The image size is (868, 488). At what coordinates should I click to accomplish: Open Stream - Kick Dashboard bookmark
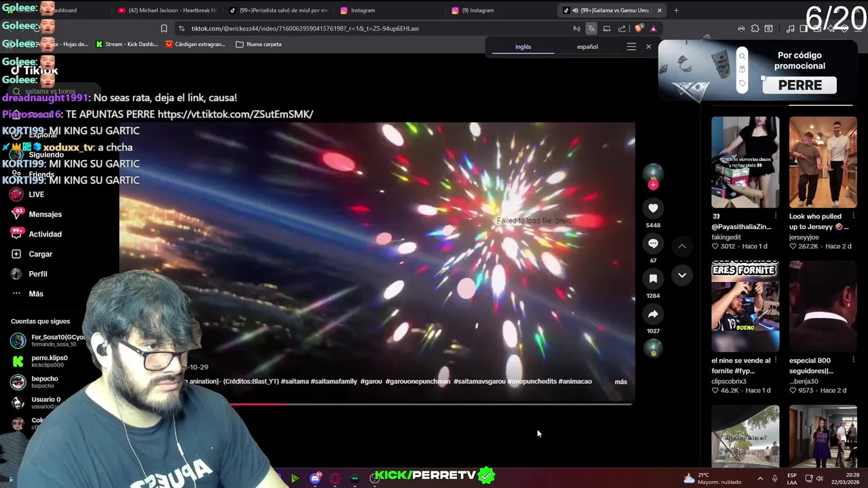pyautogui.click(x=127, y=44)
